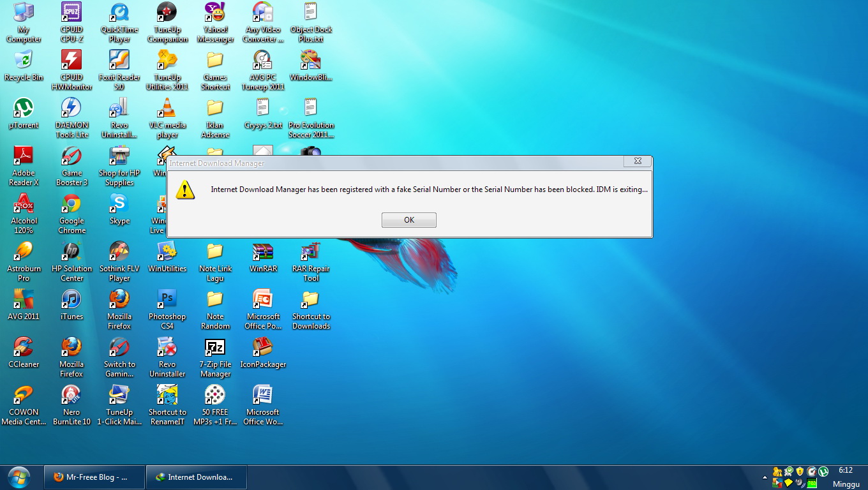Click the TuneUp Companion icon
This screenshot has width=868, height=490.
(x=167, y=22)
